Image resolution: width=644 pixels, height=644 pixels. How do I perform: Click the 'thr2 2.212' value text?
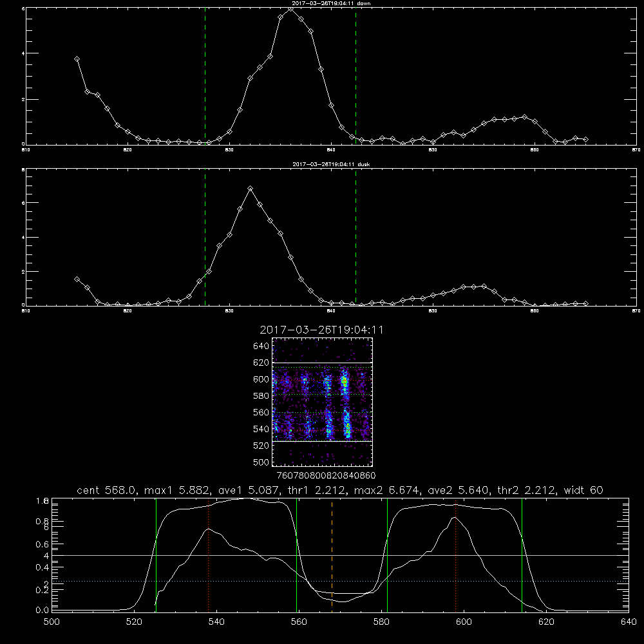pyautogui.click(x=526, y=490)
